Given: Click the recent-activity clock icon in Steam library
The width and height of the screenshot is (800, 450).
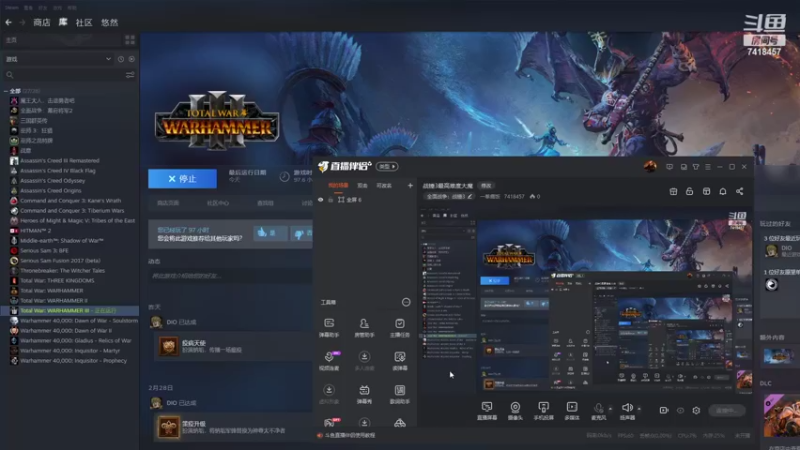Looking at the screenshot, I should 121,59.
